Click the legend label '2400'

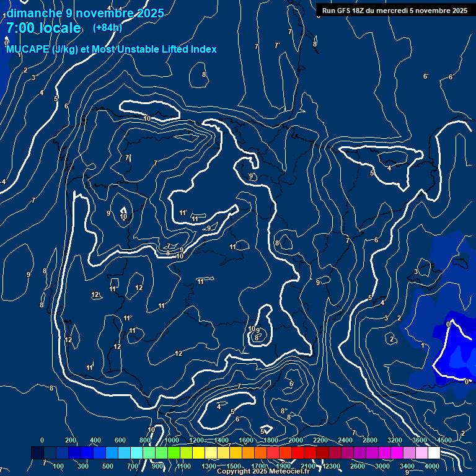click(x=345, y=440)
